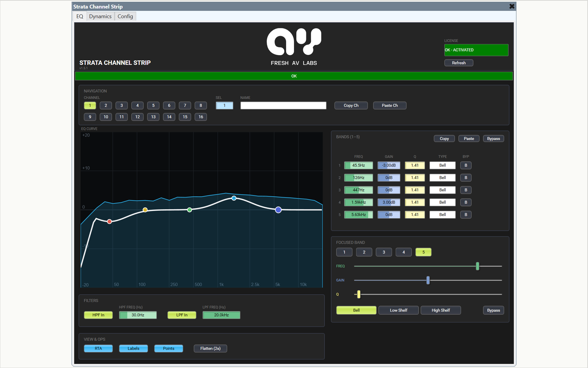Image resolution: width=588 pixels, height=368 pixels.
Task: Focus band 4 in Focused Band
Action: 404,252
